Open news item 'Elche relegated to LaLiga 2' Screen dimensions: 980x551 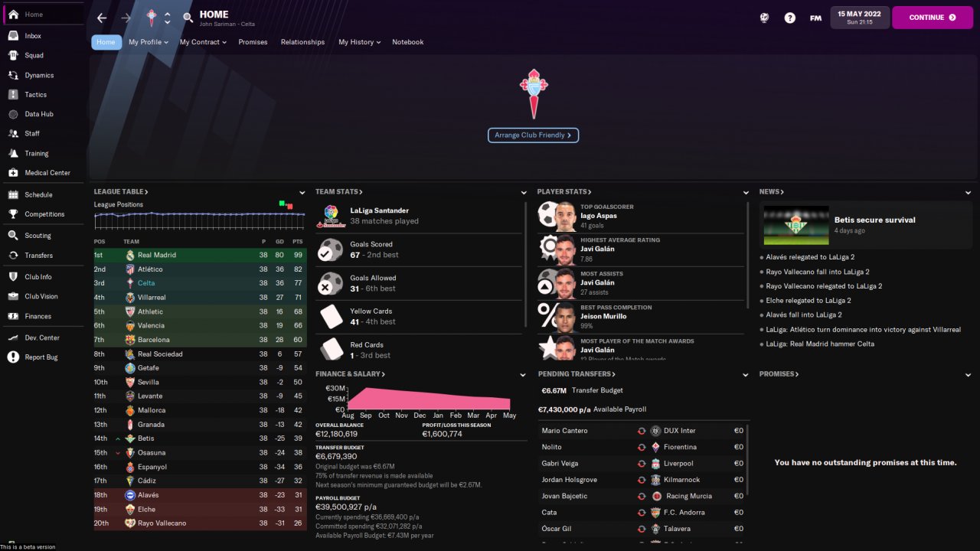click(x=808, y=301)
